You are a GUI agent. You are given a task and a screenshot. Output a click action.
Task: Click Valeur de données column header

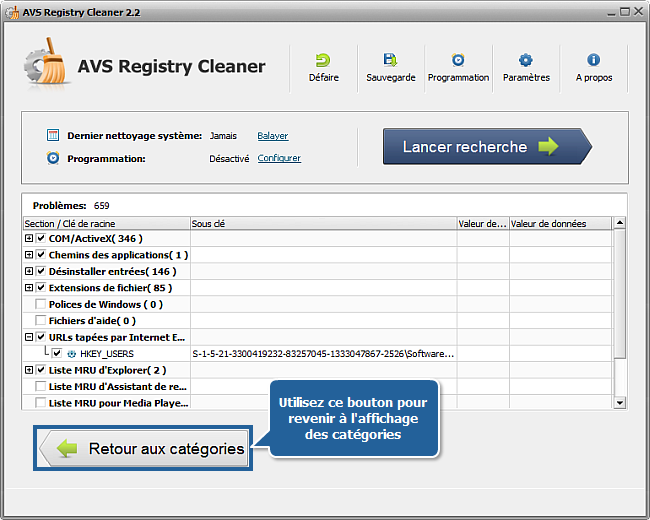[560, 224]
